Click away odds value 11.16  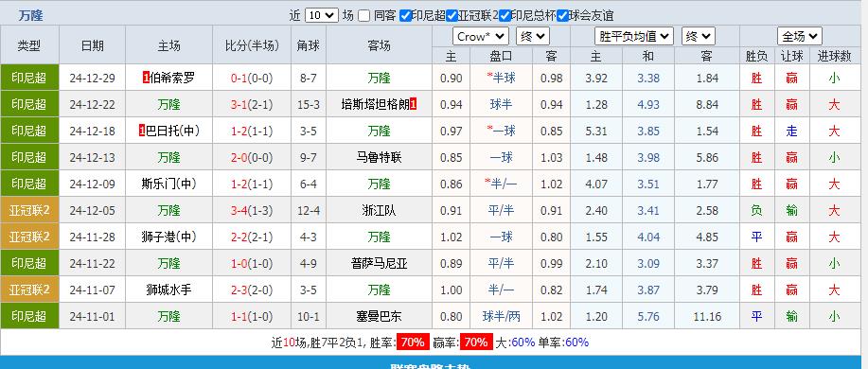707,316
